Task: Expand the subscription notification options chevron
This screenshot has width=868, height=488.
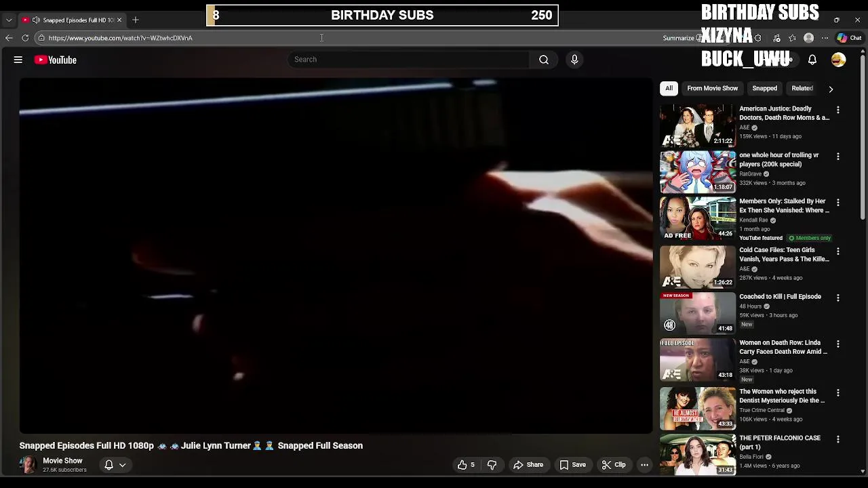Action: [x=123, y=465]
